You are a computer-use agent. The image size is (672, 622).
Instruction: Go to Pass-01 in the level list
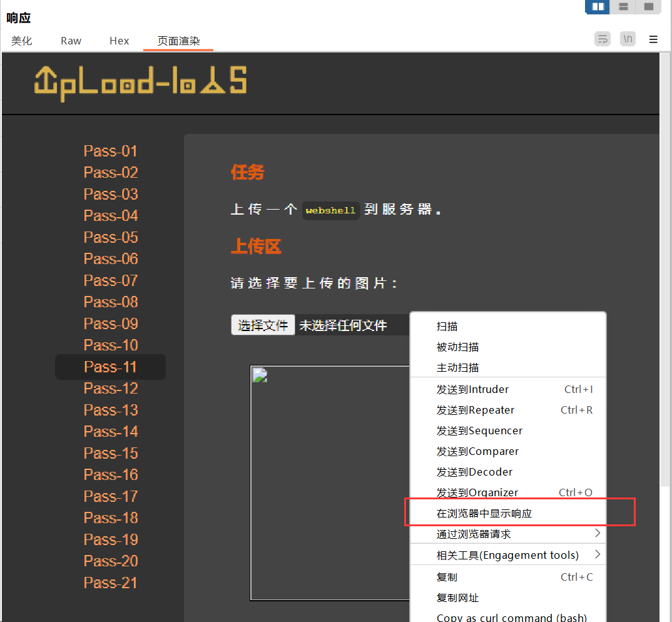tap(111, 151)
